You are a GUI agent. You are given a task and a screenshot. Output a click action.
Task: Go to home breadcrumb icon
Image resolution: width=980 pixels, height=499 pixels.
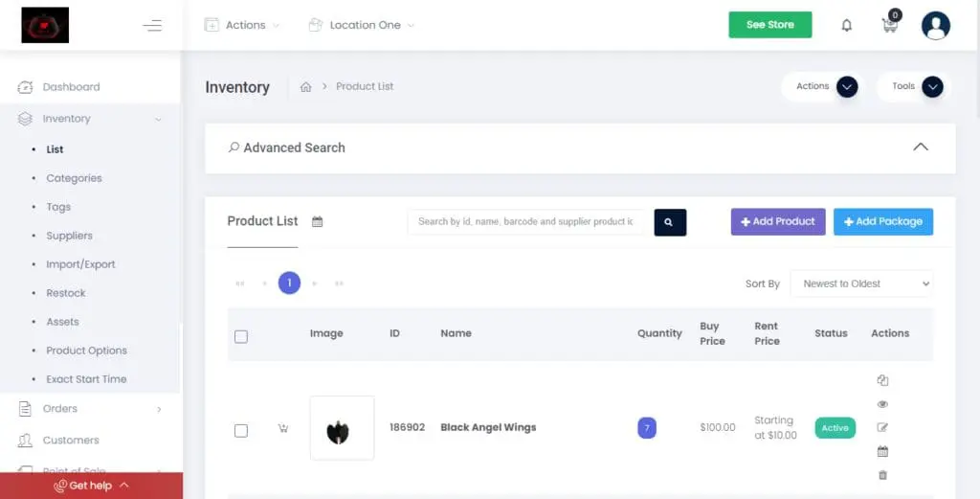305,87
